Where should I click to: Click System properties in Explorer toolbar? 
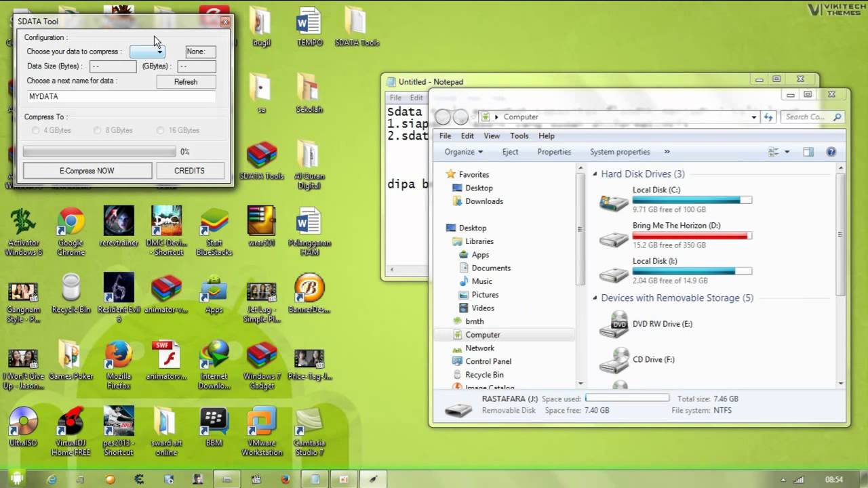click(620, 152)
